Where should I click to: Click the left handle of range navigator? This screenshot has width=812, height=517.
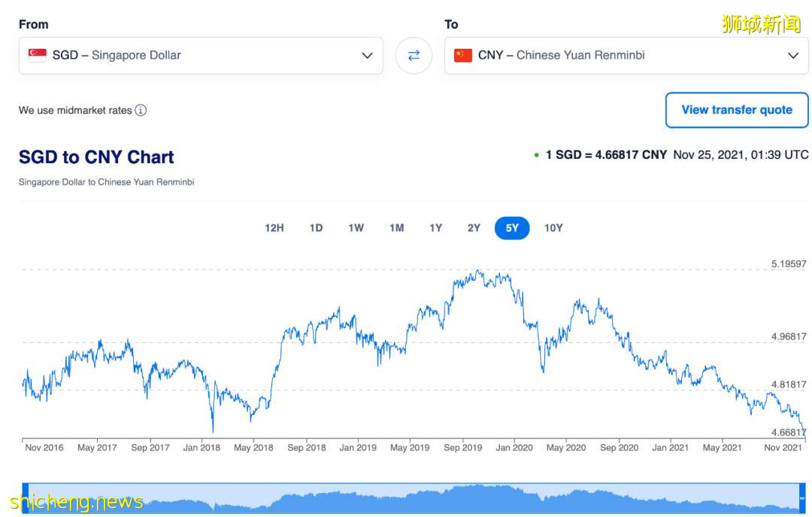coord(26,497)
